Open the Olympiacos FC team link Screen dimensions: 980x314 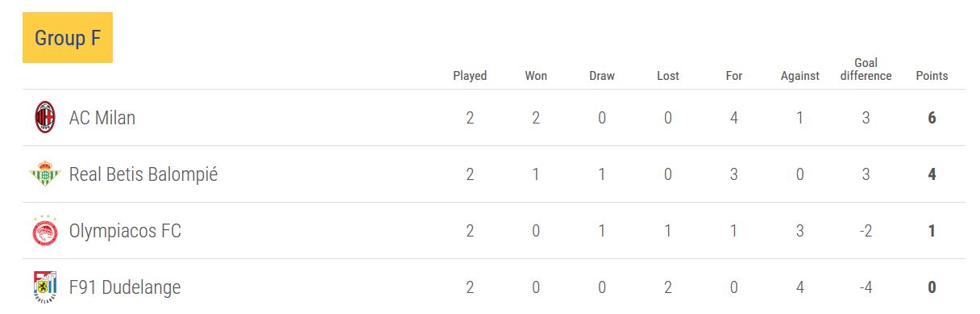(125, 231)
